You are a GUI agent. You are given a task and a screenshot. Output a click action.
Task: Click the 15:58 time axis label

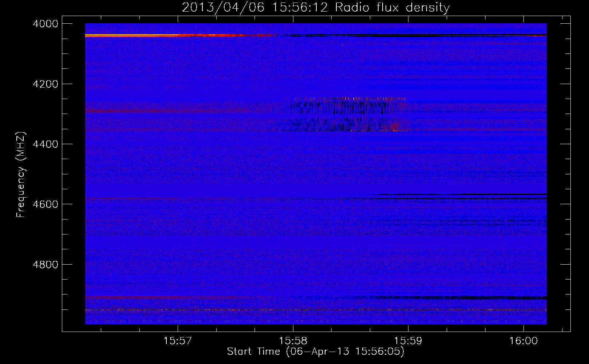click(x=293, y=341)
